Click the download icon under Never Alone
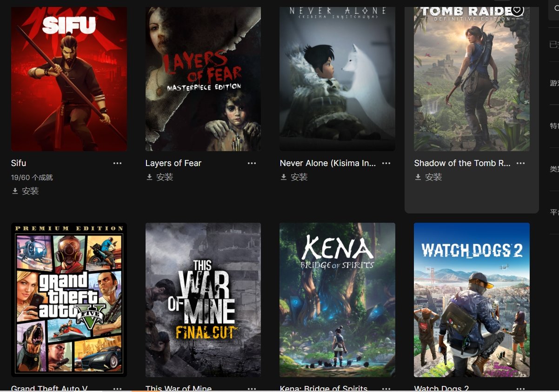The image size is (559, 392). coord(284,177)
